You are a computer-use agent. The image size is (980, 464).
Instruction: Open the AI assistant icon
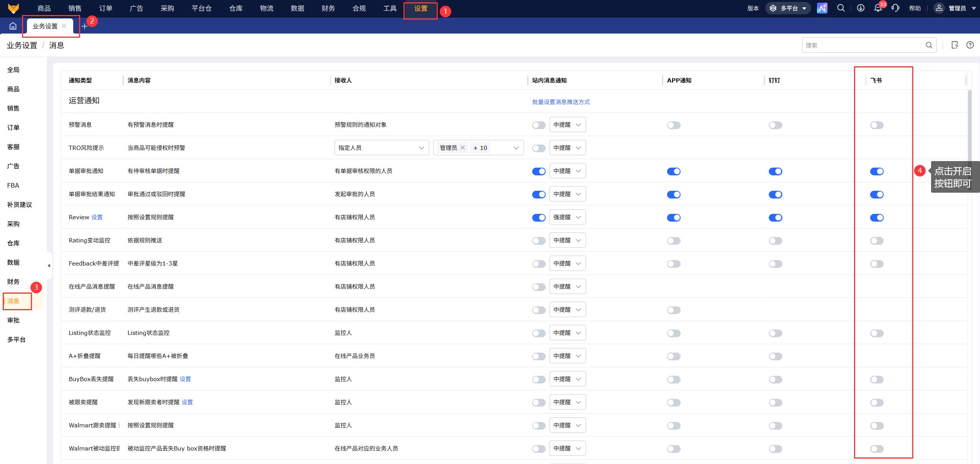coord(822,8)
